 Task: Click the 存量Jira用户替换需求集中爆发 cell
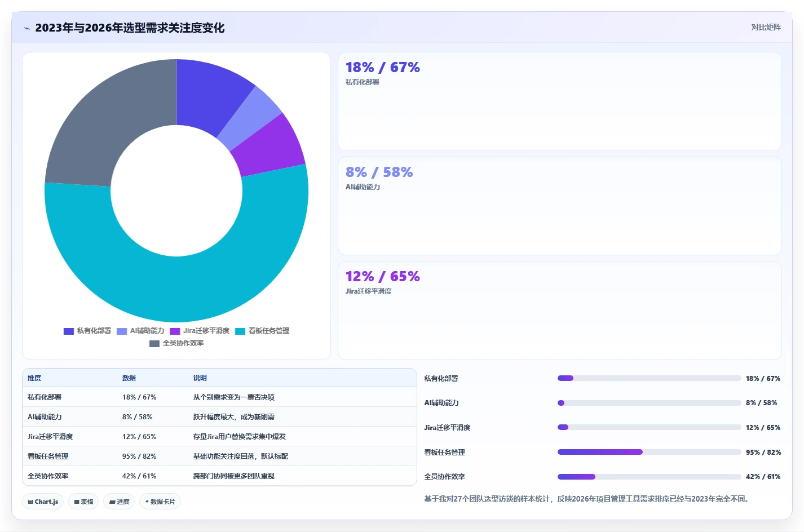pyautogui.click(x=240, y=437)
